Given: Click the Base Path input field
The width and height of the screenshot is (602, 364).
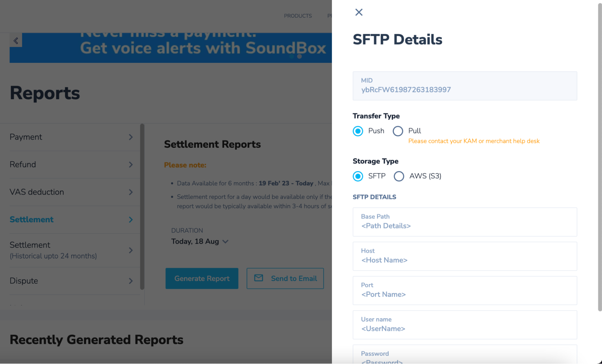Looking at the screenshot, I should (x=465, y=222).
